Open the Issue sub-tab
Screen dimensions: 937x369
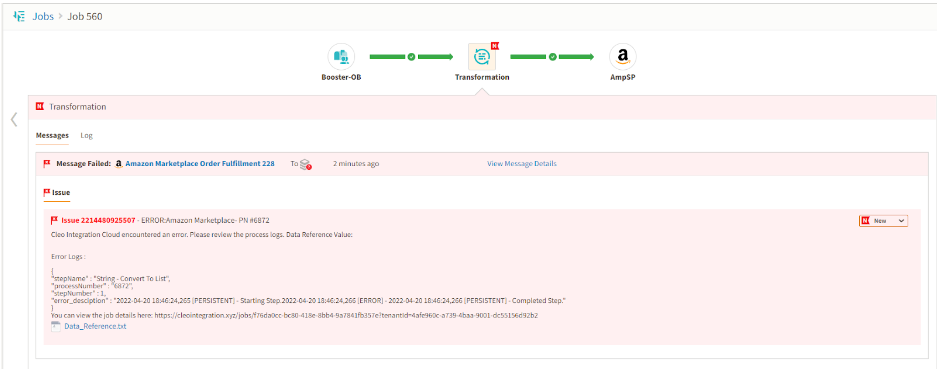[x=57, y=193]
